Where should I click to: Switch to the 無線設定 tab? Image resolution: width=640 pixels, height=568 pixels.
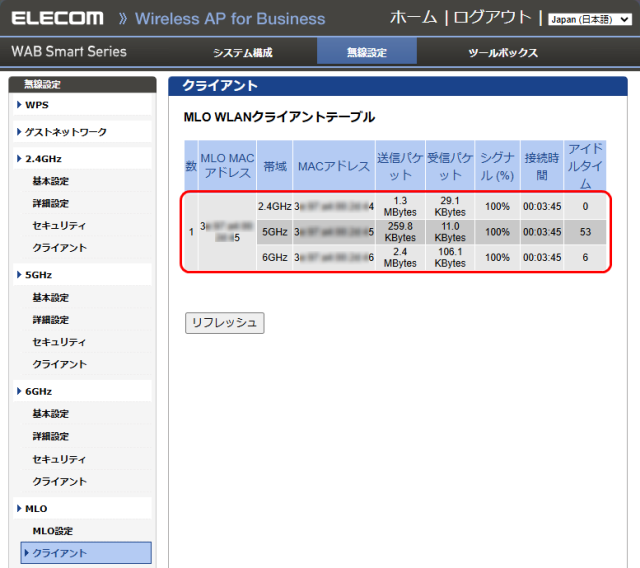click(x=367, y=51)
